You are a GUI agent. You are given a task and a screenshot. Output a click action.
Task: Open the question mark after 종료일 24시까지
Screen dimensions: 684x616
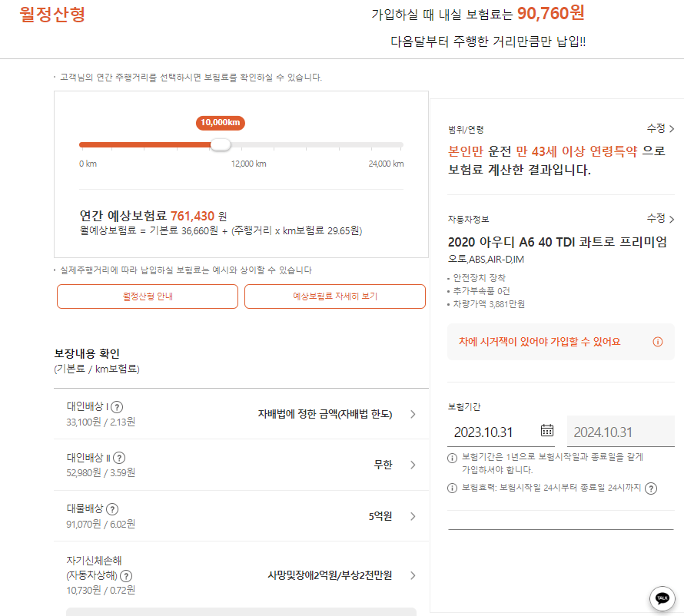click(x=651, y=488)
